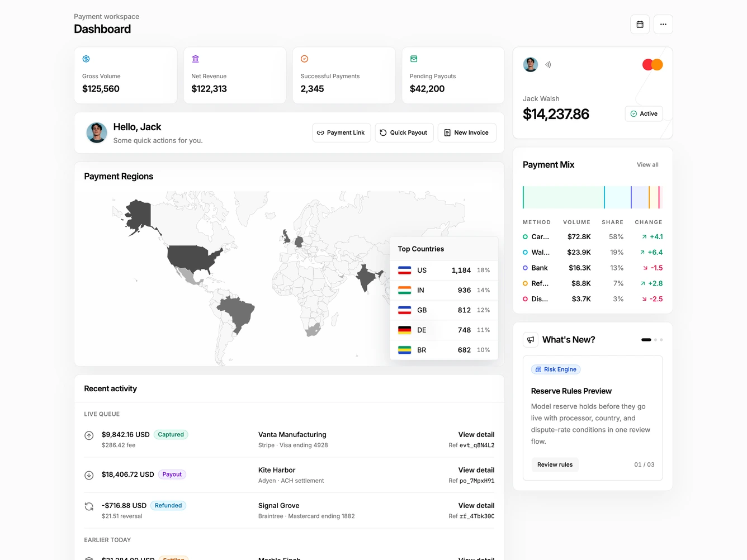The height and width of the screenshot is (560, 747).
Task: Click the Successful Payments checkmark icon
Action: point(305,59)
